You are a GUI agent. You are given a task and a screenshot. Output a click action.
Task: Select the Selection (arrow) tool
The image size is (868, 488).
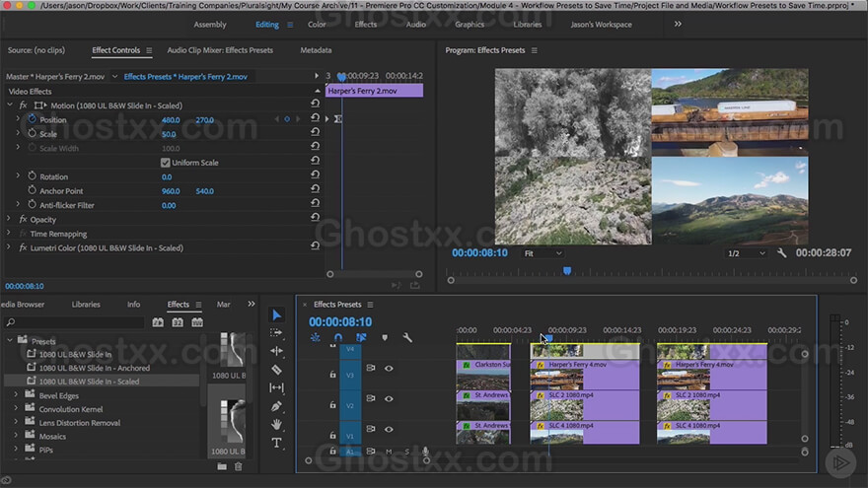tap(276, 314)
